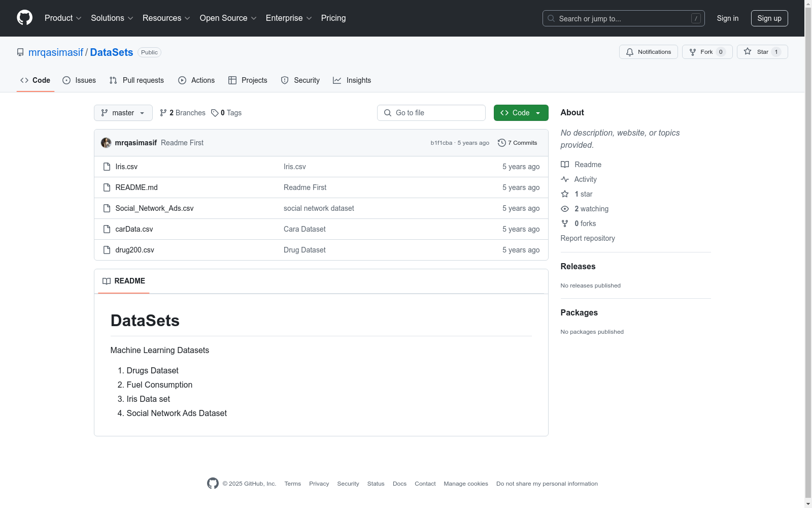This screenshot has height=508, width=812.
Task: View the 2 Branches link
Action: point(183,113)
